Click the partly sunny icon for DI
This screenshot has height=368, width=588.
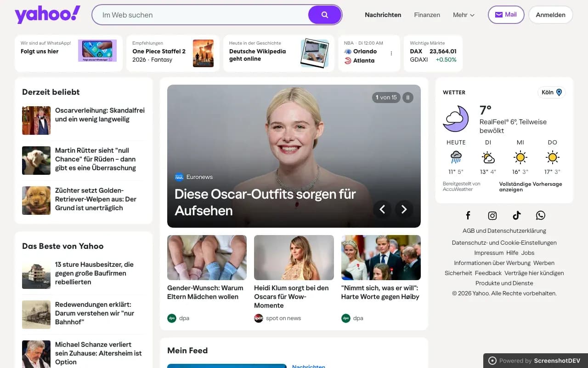click(x=488, y=157)
